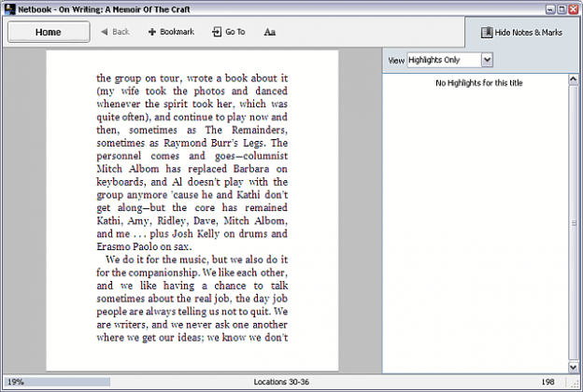Click the notes panel scroll down arrow
583x392 pixels.
(x=574, y=367)
